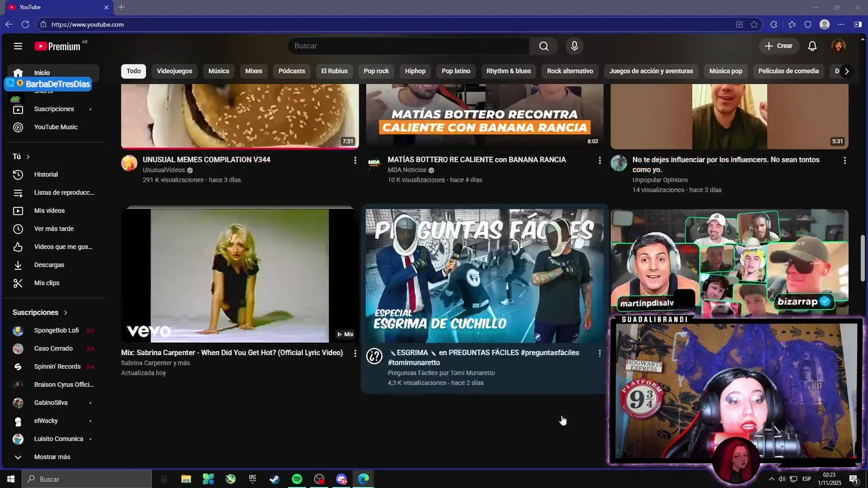Open Caso Cerrado subscription
The width and height of the screenshot is (868, 488).
(x=54, y=348)
